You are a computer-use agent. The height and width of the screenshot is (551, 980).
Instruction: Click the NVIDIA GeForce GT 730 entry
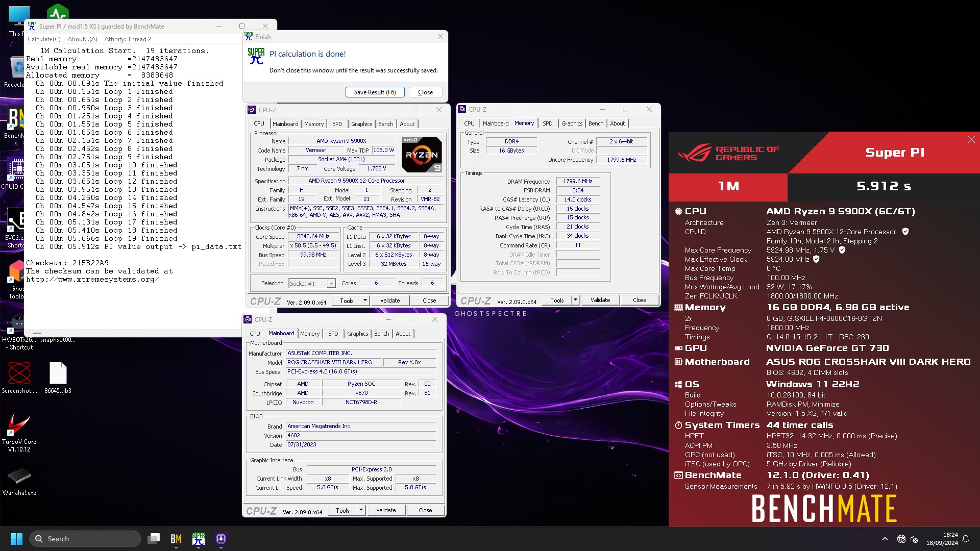pyautogui.click(x=827, y=348)
